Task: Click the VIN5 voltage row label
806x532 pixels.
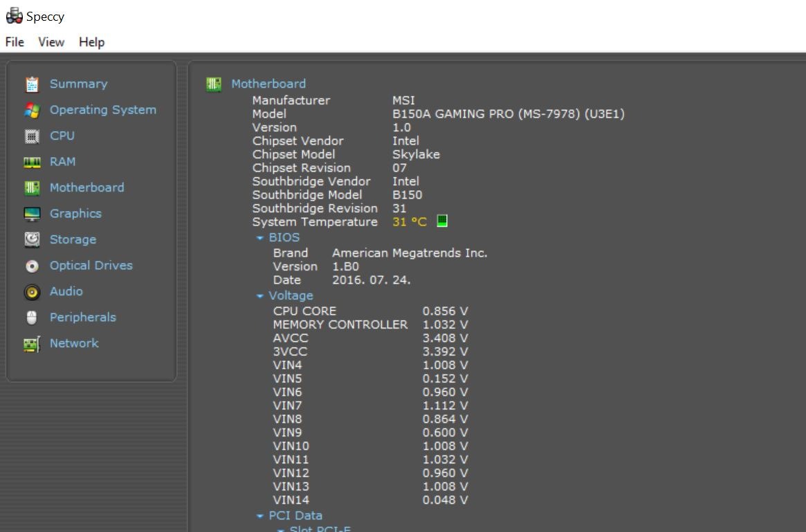Action: click(287, 379)
